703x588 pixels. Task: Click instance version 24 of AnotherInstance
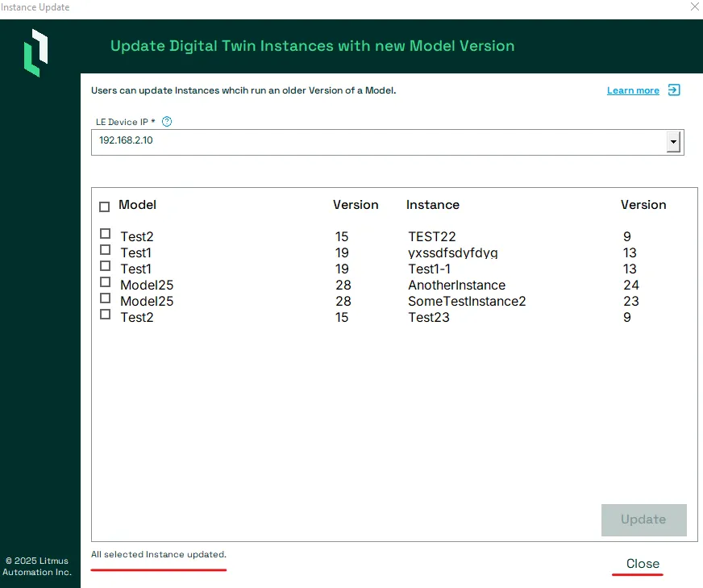pos(631,285)
